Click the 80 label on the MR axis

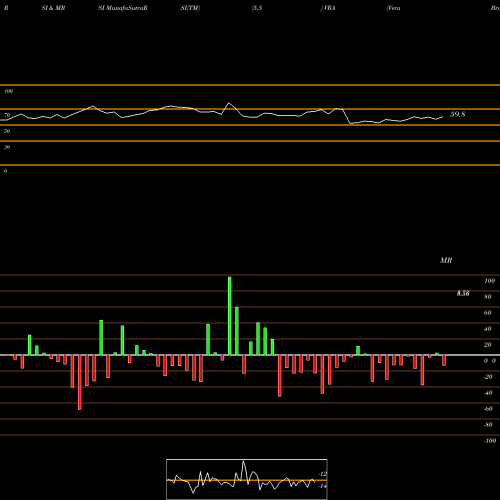click(488, 297)
